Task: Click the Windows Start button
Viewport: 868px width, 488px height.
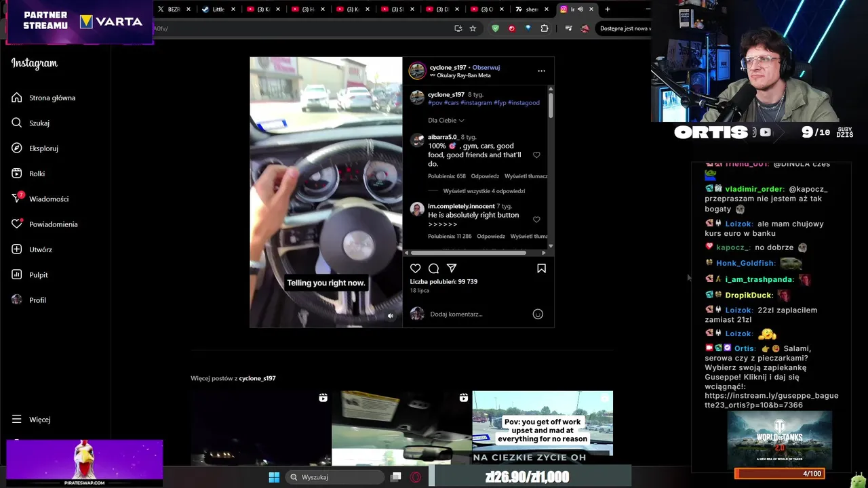Action: (274, 477)
